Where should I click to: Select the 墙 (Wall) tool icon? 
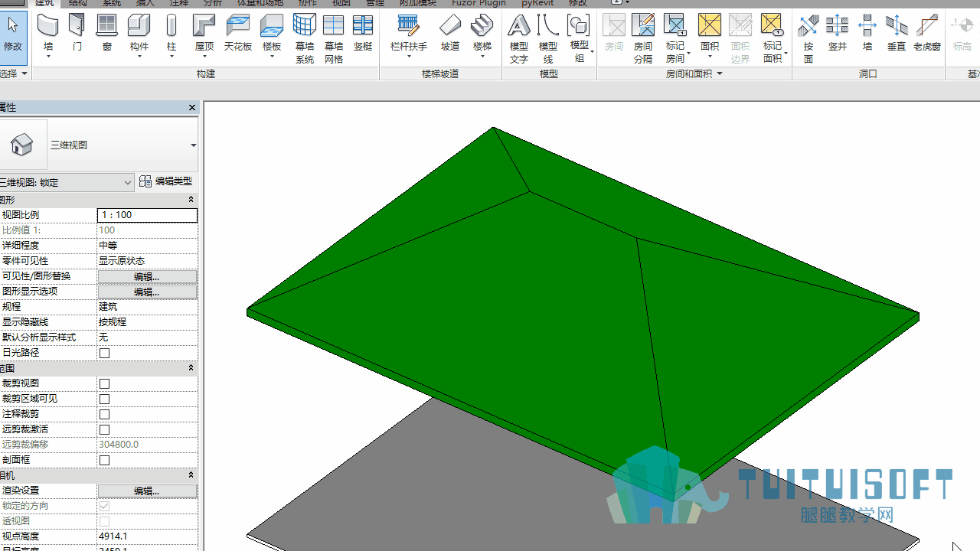tap(48, 26)
